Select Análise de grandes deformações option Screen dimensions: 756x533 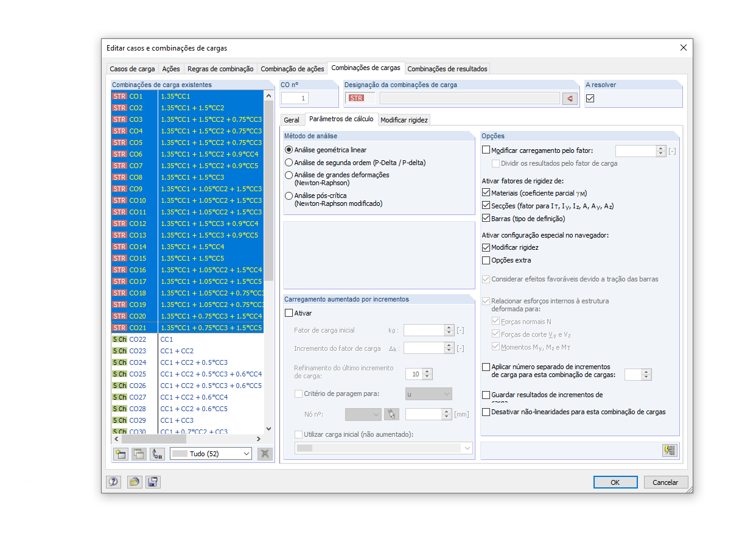289,175
